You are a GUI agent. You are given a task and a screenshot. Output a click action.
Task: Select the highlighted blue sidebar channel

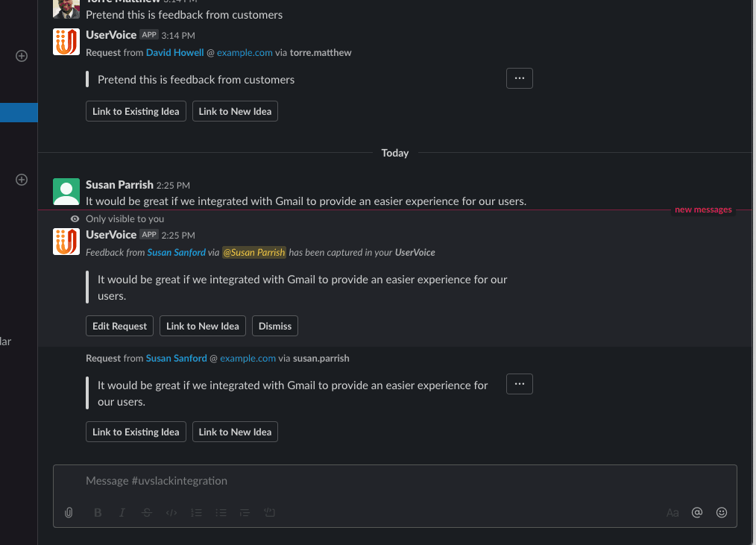pos(19,113)
